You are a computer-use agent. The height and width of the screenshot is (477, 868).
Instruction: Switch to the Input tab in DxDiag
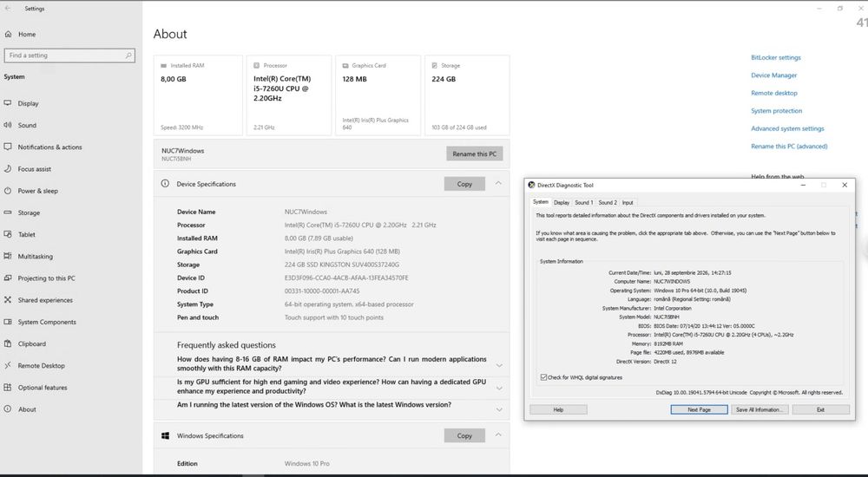pyautogui.click(x=628, y=203)
